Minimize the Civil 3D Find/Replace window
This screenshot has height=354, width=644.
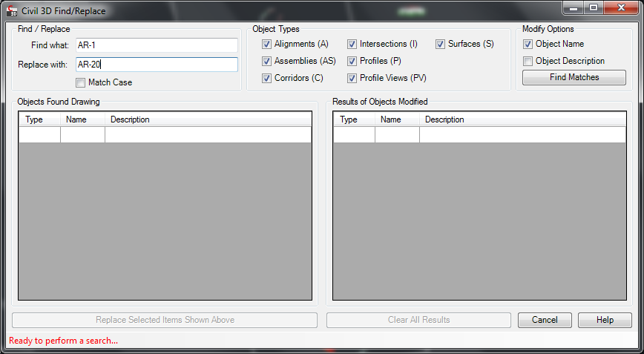pos(573,8)
